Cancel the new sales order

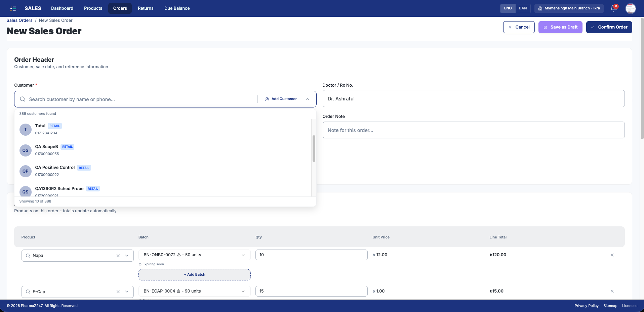click(519, 27)
